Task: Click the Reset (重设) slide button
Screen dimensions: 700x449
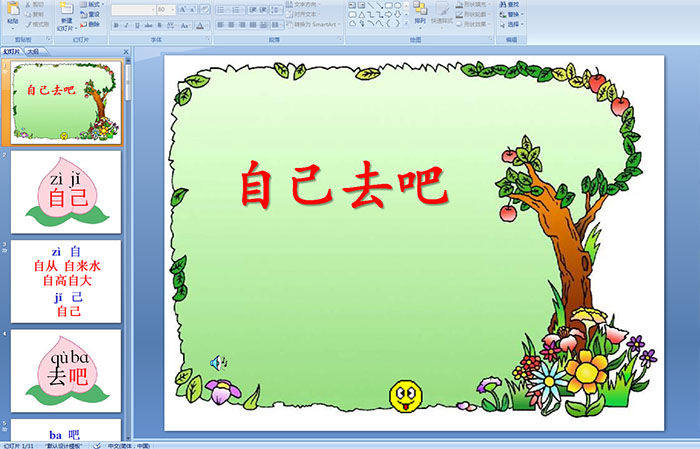Action: click(93, 14)
